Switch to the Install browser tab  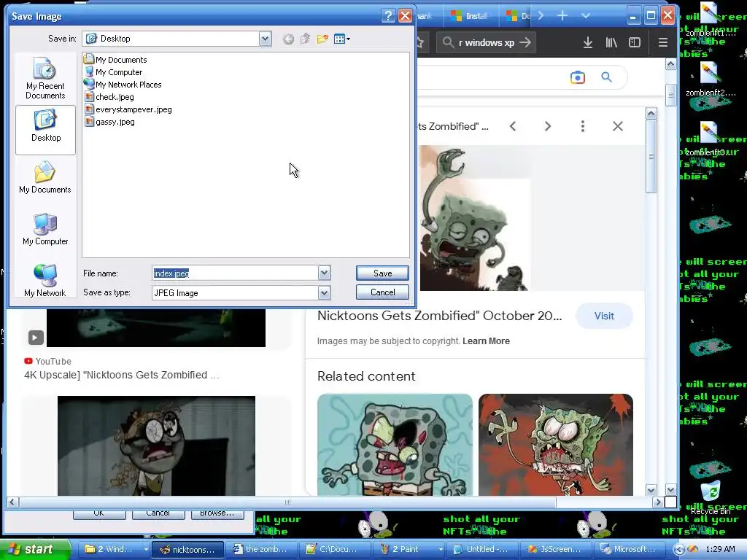pos(471,16)
